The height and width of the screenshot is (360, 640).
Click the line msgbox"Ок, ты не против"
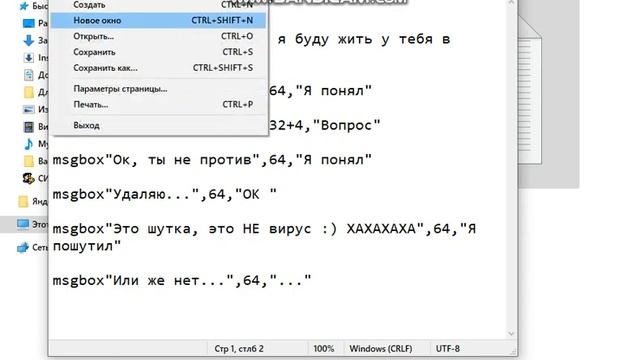click(x=212, y=160)
